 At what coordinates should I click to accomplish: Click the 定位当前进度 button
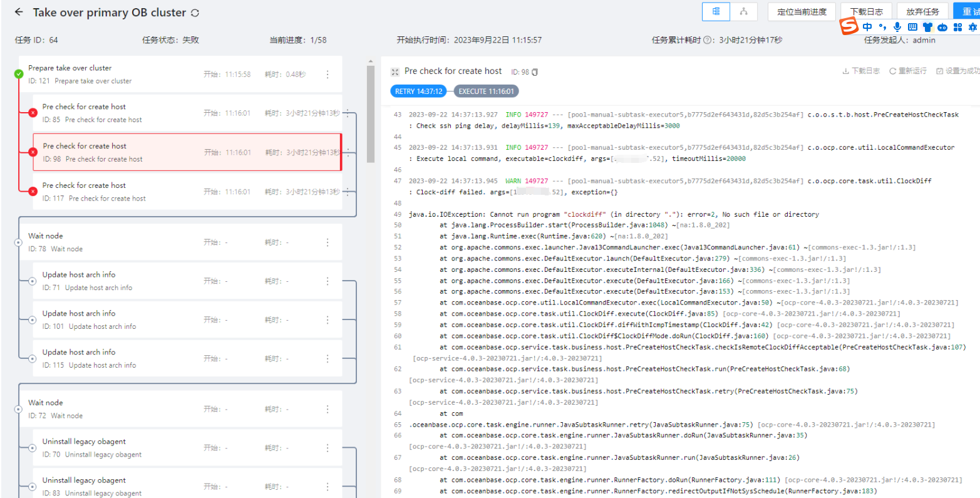tap(802, 11)
